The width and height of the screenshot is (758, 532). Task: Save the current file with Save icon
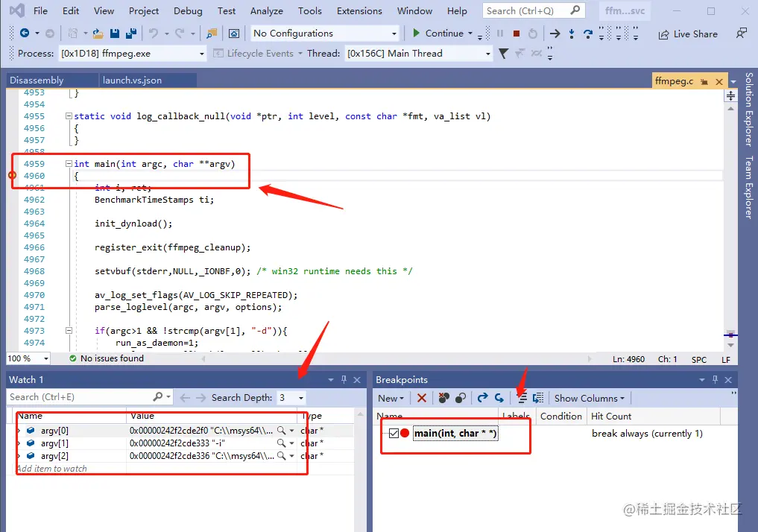pos(115,34)
